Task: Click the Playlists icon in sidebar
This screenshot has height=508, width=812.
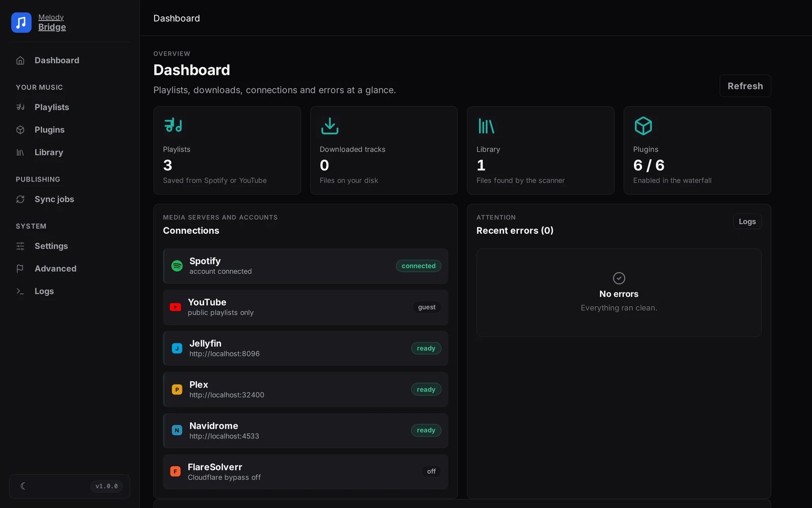Action: (x=20, y=107)
